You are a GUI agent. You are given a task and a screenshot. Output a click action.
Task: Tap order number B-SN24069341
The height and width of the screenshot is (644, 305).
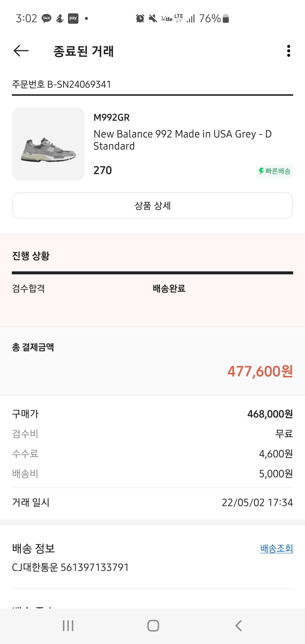tap(61, 85)
